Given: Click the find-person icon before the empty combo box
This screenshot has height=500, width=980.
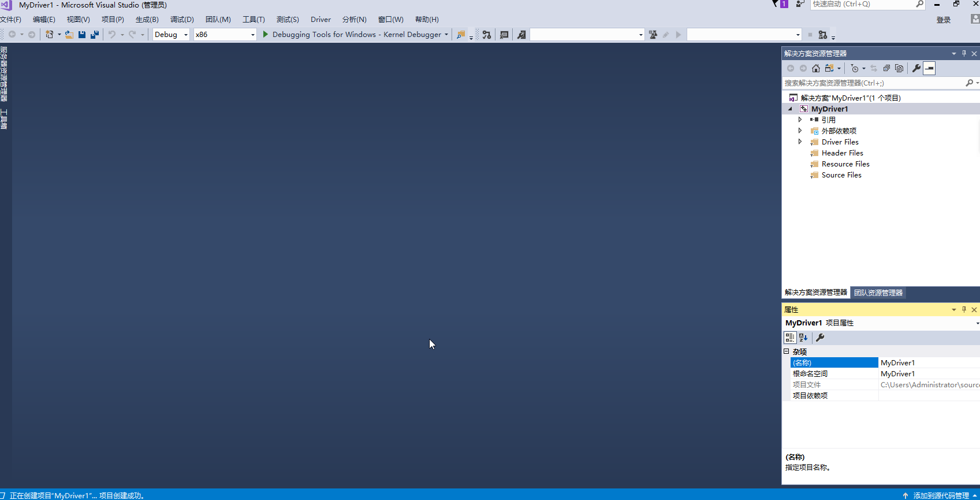Looking at the screenshot, I should (521, 35).
